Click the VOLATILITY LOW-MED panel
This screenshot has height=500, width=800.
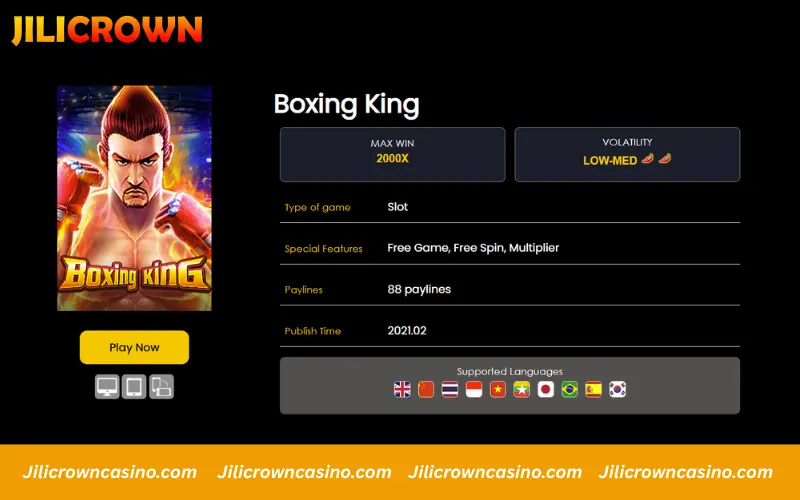(x=627, y=155)
